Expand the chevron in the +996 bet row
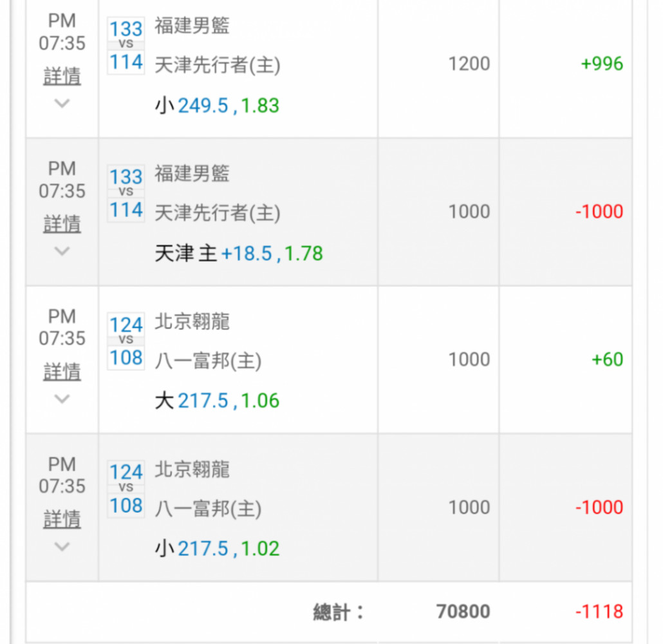The width and height of the screenshot is (663, 644). (62, 103)
